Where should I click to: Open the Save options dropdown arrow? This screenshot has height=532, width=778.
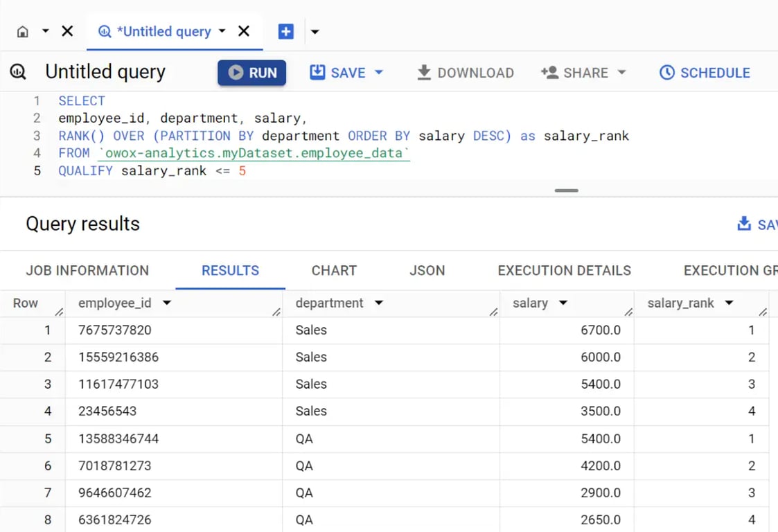pos(378,73)
